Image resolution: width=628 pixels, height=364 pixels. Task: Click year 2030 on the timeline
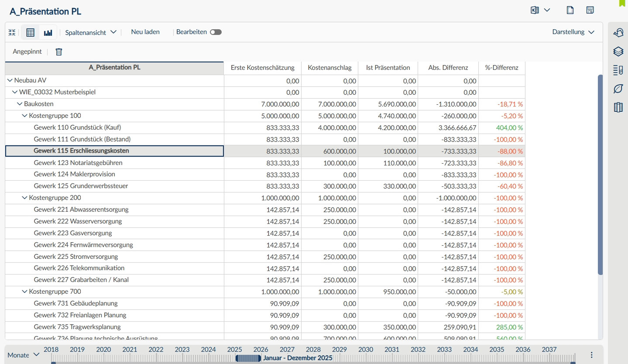point(366,350)
